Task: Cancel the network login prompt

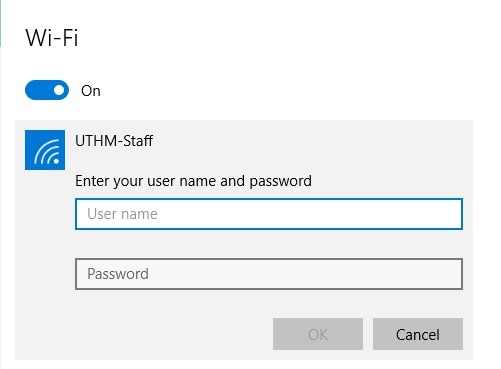Action: 418,334
